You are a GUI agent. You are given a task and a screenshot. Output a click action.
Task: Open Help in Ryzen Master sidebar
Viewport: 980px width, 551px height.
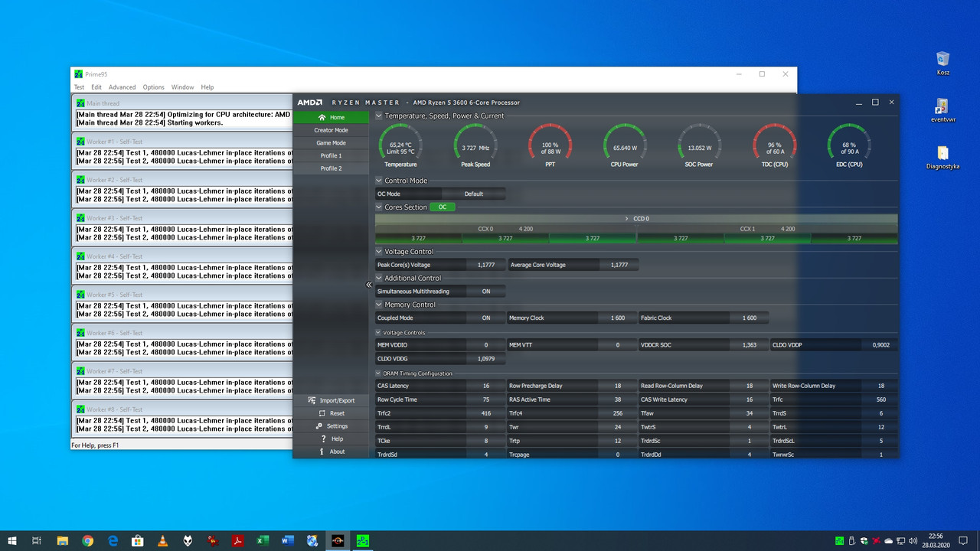pyautogui.click(x=331, y=439)
